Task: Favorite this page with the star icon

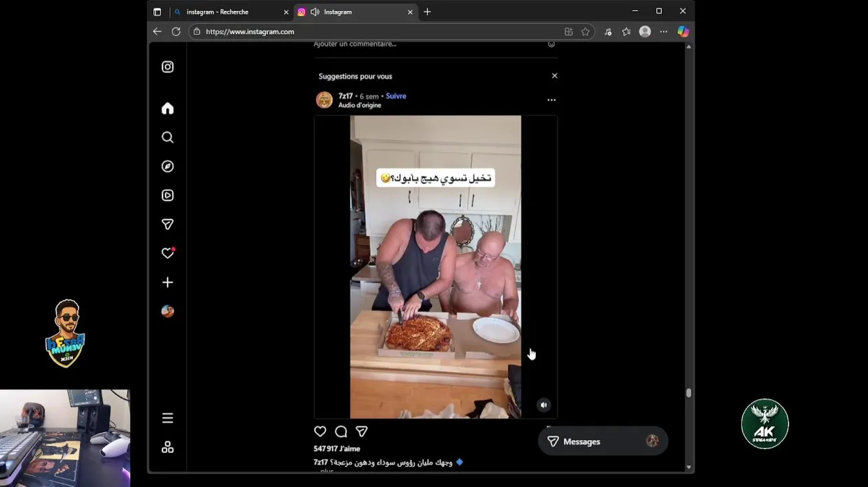Action: click(585, 32)
